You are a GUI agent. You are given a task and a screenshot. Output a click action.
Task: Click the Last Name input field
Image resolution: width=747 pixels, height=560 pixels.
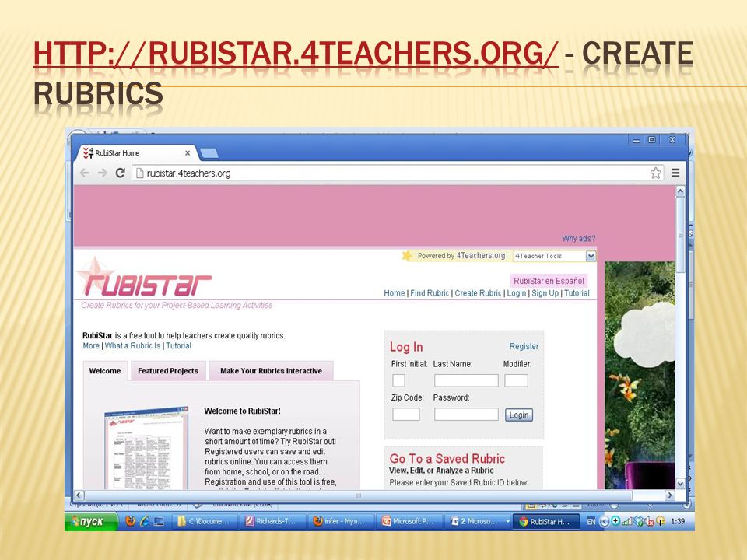(x=466, y=380)
